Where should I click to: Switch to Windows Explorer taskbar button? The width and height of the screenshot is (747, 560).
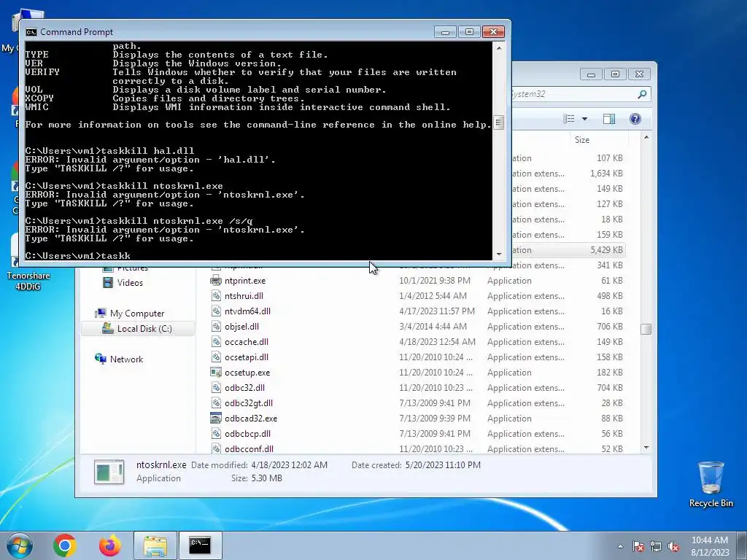(155, 545)
